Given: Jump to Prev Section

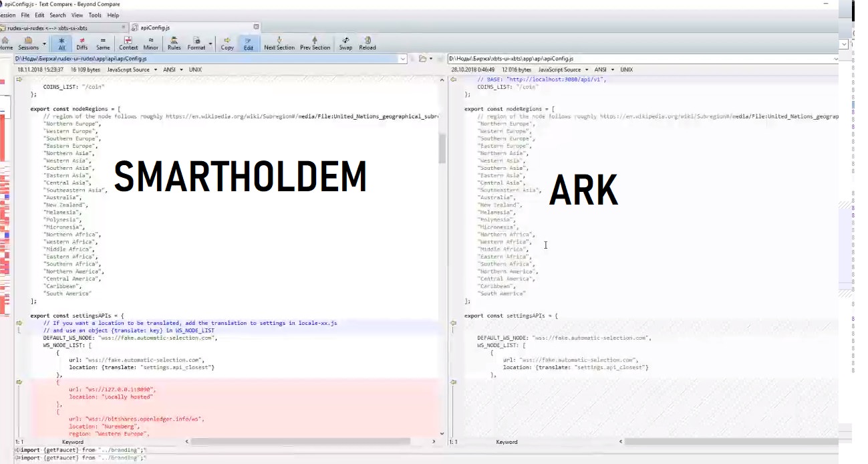Looking at the screenshot, I should coord(315,43).
